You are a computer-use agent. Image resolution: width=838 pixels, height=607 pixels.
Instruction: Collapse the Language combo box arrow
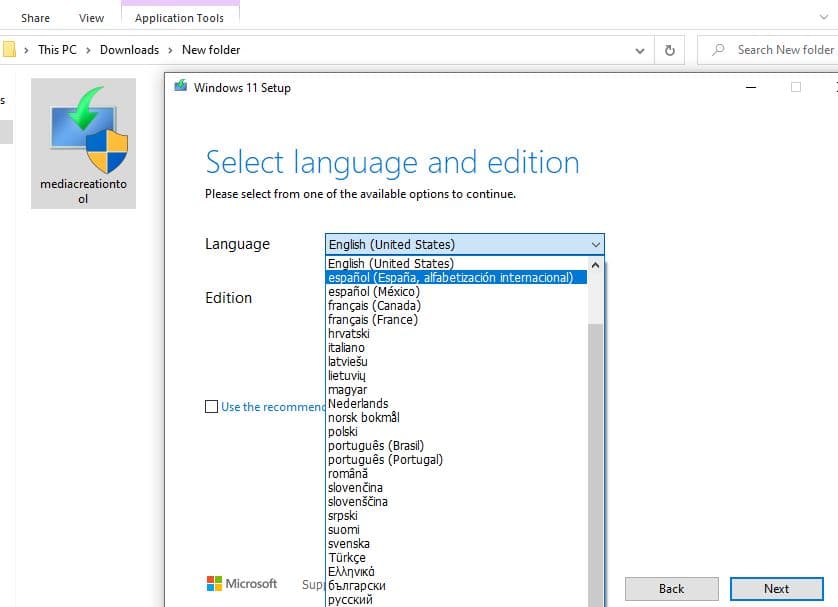(x=595, y=245)
